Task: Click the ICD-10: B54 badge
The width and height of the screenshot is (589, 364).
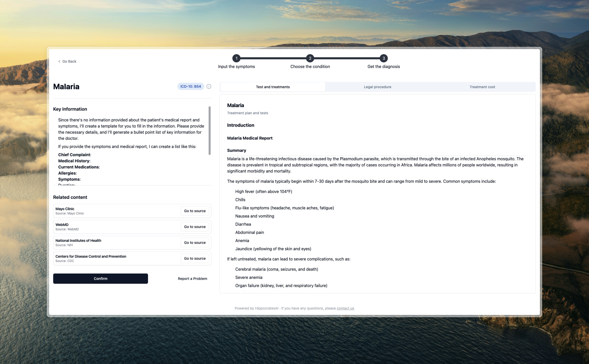Action: [x=190, y=86]
